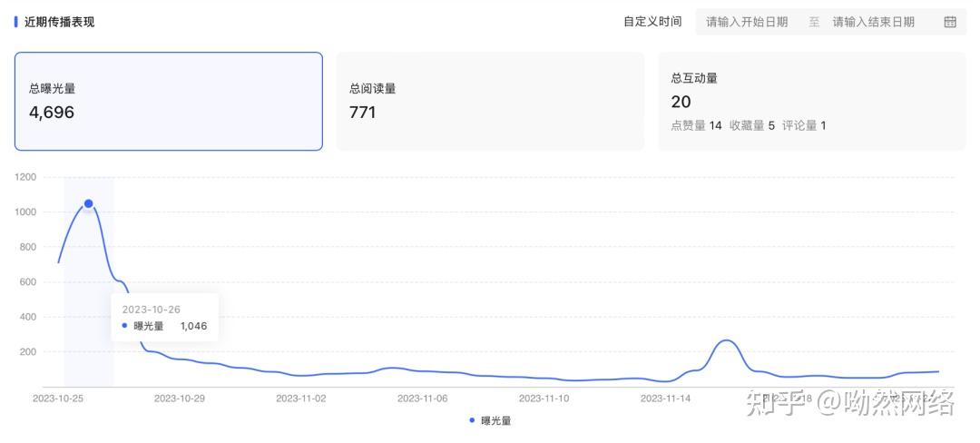Open the calendar icon in date picker
This screenshot has width=980, height=443.
950,22
